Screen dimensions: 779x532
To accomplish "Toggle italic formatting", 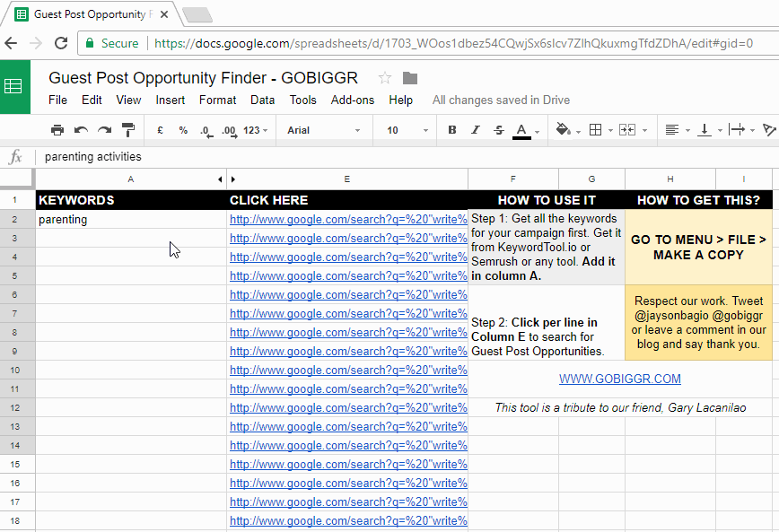I will pos(476,130).
